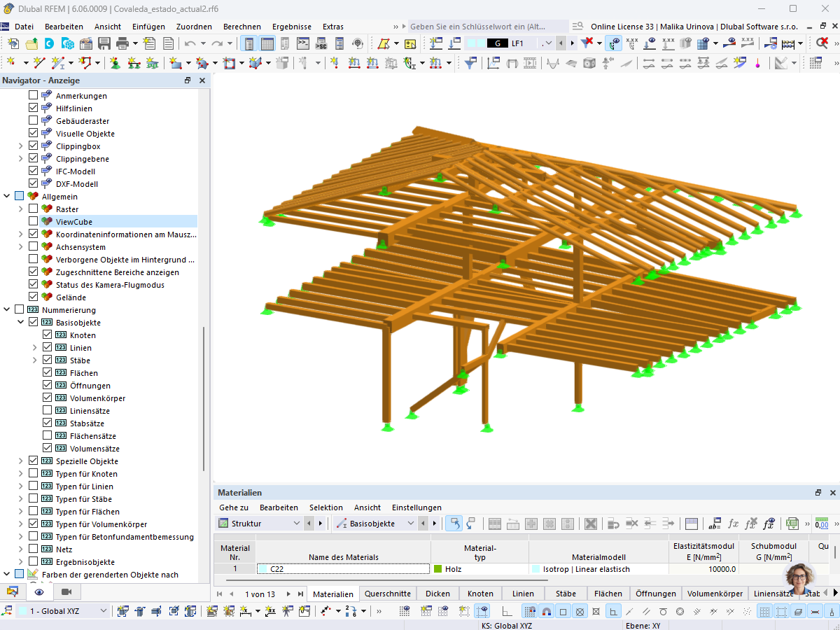Open the Datei menu
The width and height of the screenshot is (840, 630).
(x=24, y=27)
